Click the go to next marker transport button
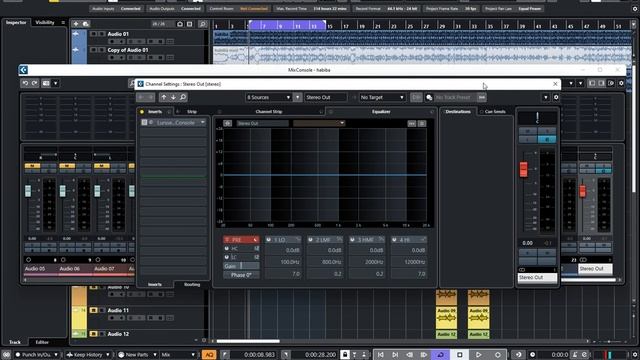This screenshot has width=640, height=360. [x=395, y=355]
